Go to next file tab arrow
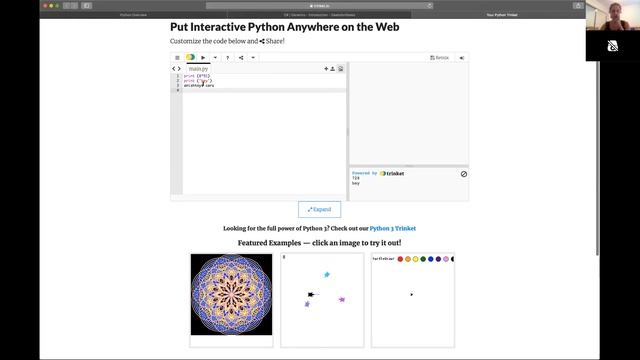The width and height of the screenshot is (640, 360). click(x=179, y=69)
